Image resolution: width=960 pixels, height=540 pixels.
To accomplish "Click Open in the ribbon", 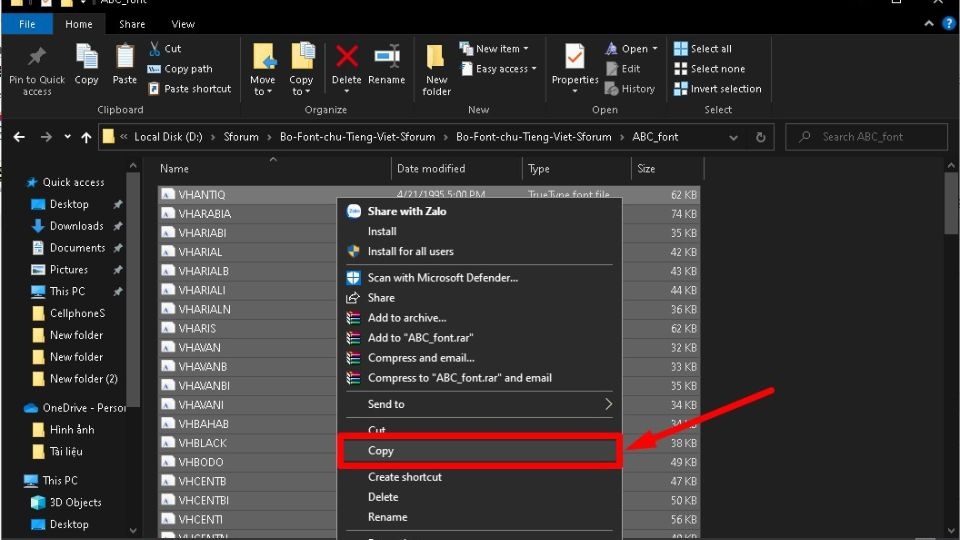I will pyautogui.click(x=631, y=48).
